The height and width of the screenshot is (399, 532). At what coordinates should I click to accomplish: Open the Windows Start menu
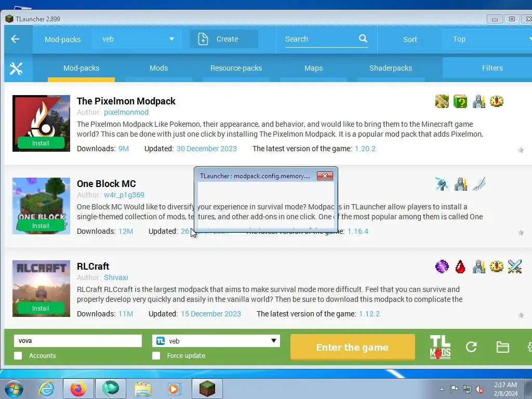tap(14, 389)
